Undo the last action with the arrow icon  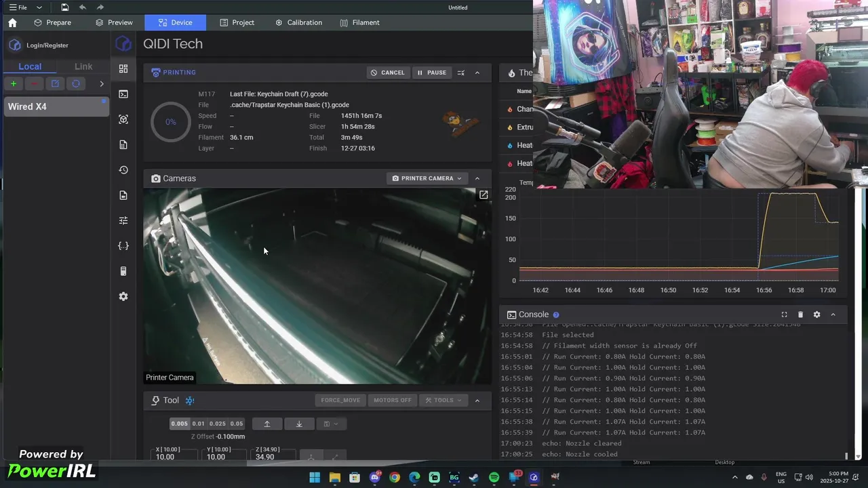point(83,7)
